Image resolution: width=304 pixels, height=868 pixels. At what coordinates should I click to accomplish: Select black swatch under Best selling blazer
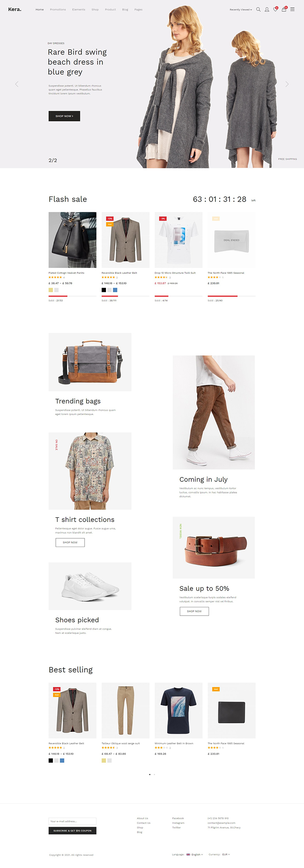tap(51, 760)
